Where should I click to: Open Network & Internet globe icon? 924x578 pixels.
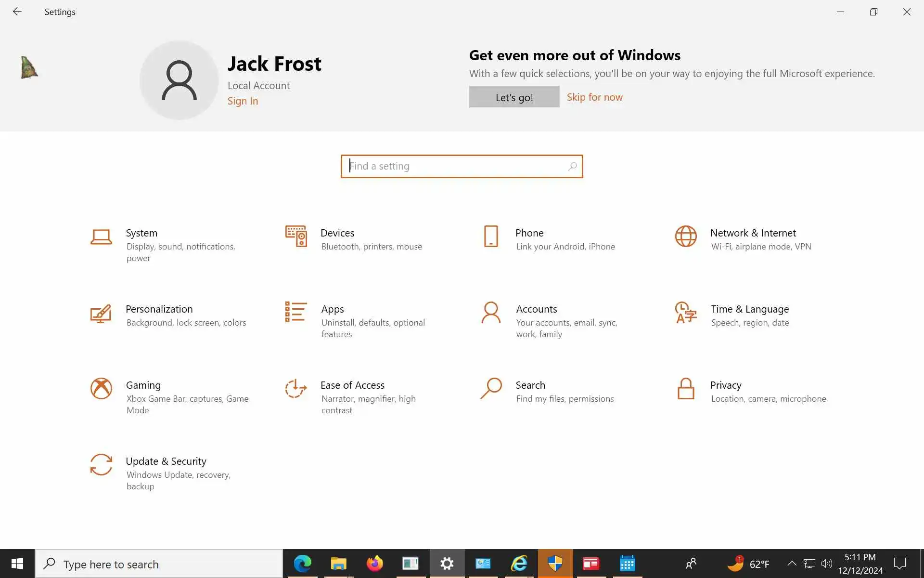tap(686, 236)
